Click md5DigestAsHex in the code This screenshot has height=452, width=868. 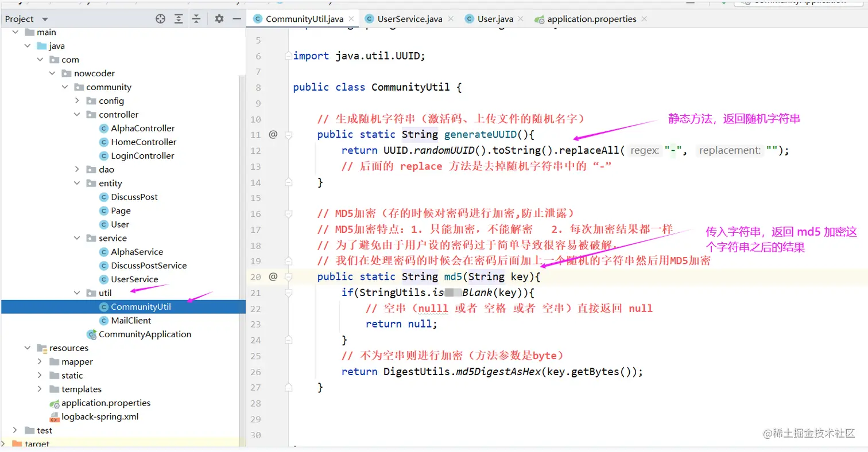pyautogui.click(x=498, y=372)
